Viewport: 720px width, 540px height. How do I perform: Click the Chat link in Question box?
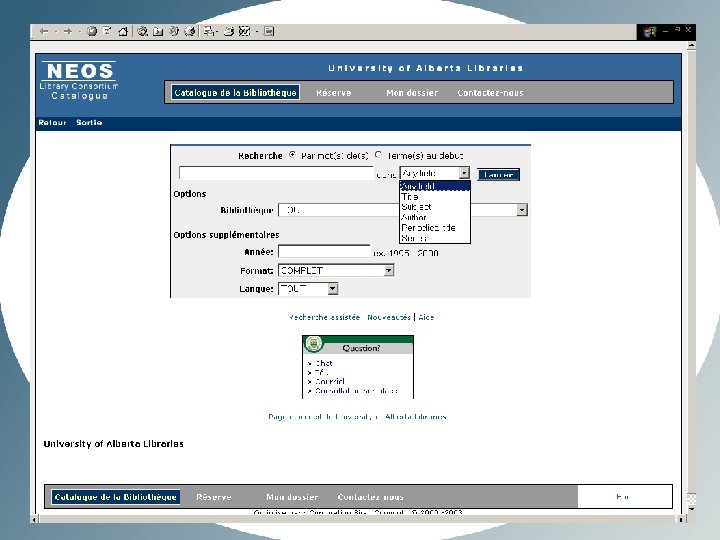point(324,363)
